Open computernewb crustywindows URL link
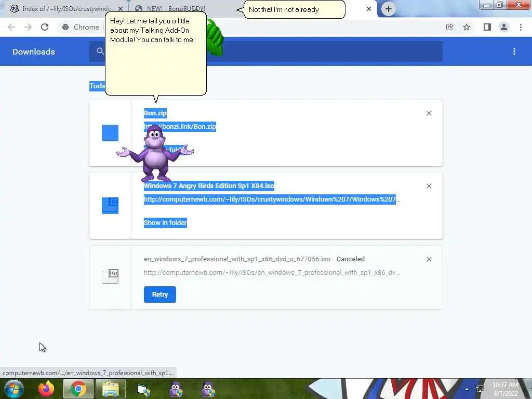The height and width of the screenshot is (399, 532). [x=272, y=199]
